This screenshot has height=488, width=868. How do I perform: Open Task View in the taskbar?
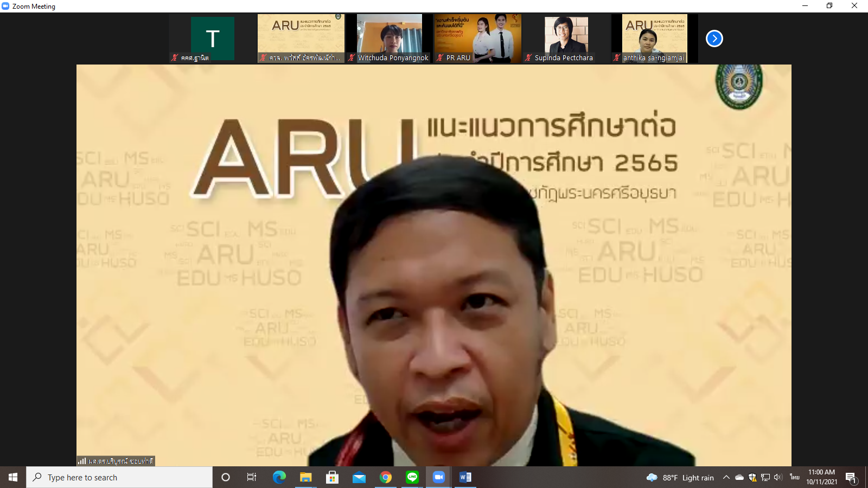click(252, 477)
